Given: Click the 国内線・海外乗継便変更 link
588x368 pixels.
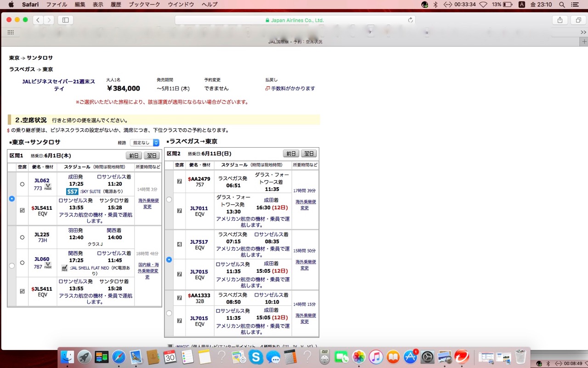Looking at the screenshot, I should pos(148,271).
